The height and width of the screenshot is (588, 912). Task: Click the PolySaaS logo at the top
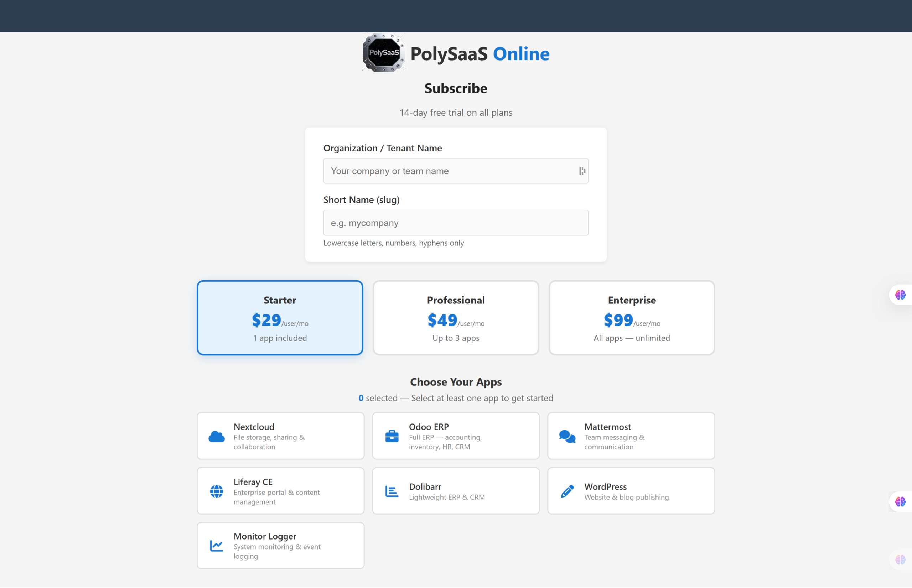click(x=383, y=53)
